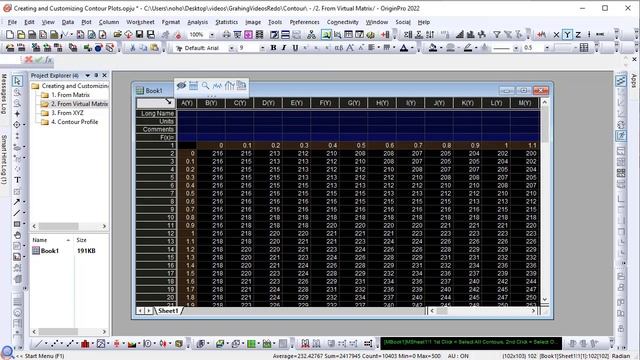The image size is (640, 360).
Task: Set column as X designation
Action: (x=556, y=35)
